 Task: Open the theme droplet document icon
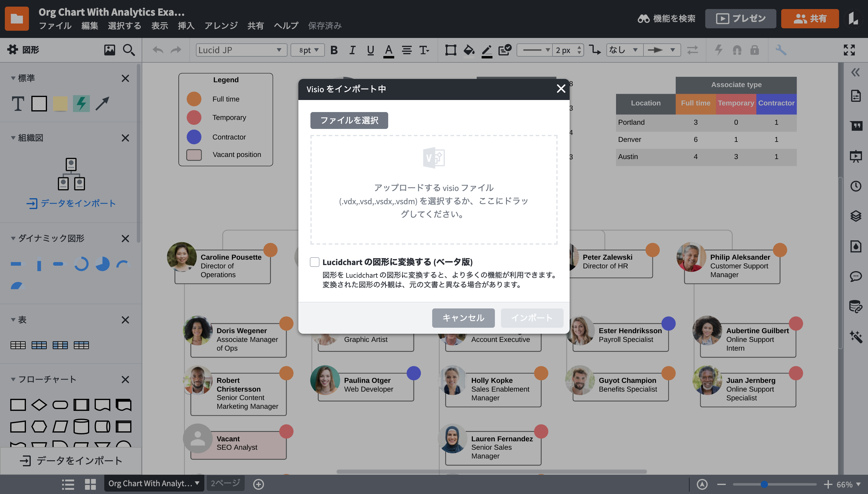pyautogui.click(x=856, y=246)
